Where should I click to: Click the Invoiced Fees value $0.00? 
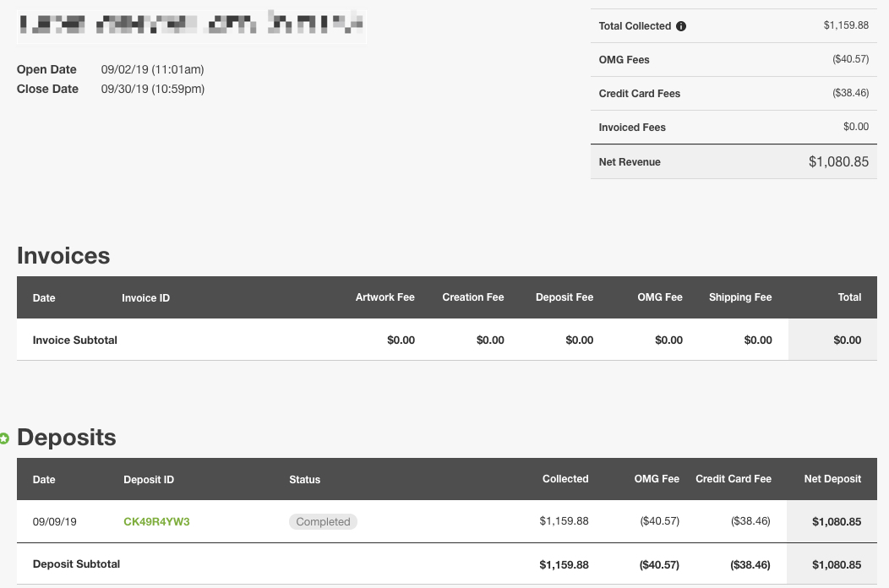click(x=855, y=127)
